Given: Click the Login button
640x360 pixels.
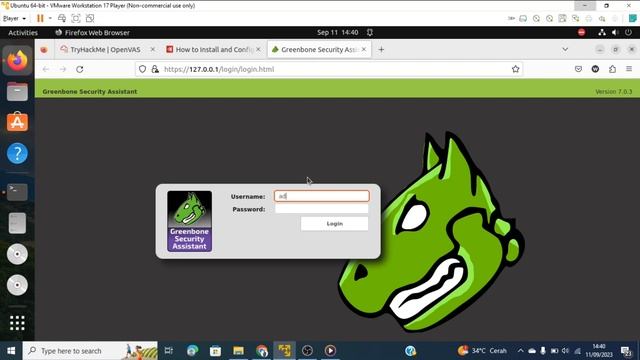Looking at the screenshot, I should [334, 224].
